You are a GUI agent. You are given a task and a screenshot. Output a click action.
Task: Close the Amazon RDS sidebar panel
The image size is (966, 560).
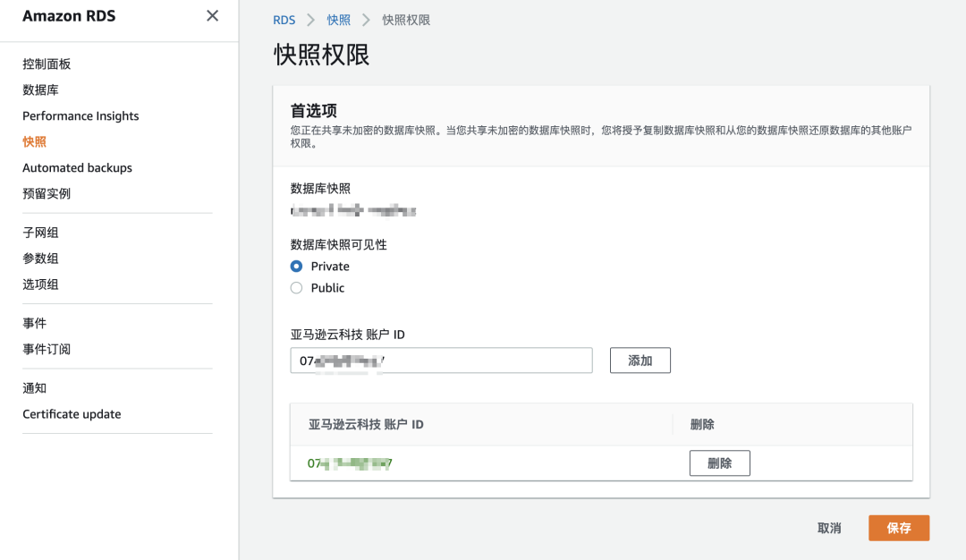tap(212, 16)
